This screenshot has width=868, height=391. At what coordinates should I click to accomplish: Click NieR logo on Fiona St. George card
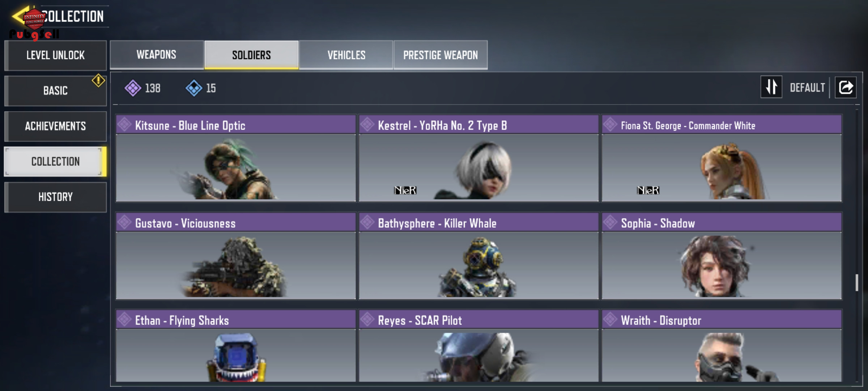[648, 190]
